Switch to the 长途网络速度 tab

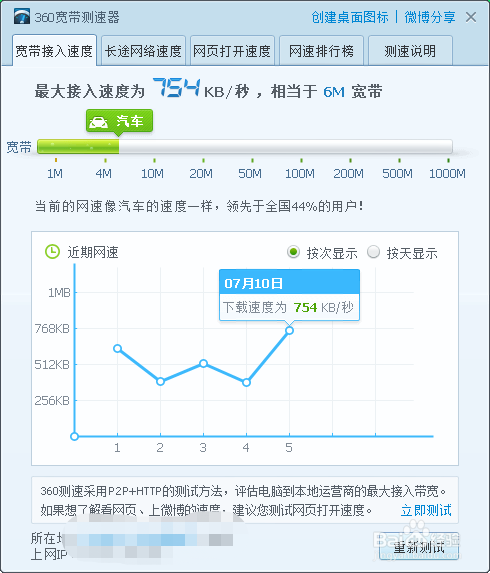click(143, 50)
